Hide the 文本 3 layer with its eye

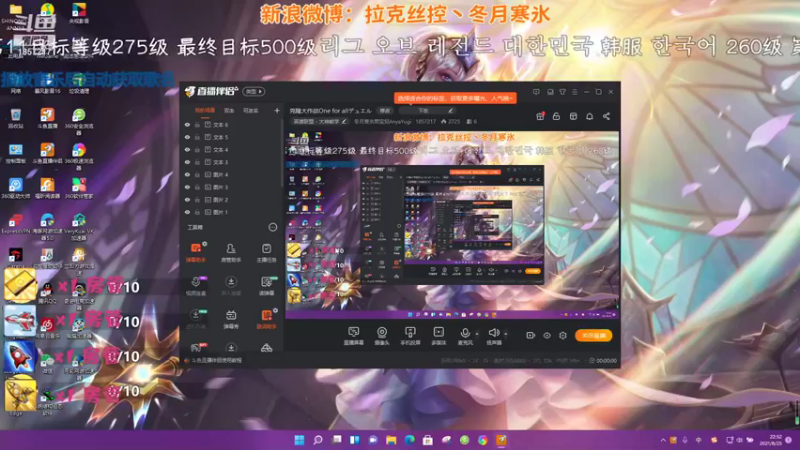coord(187,162)
